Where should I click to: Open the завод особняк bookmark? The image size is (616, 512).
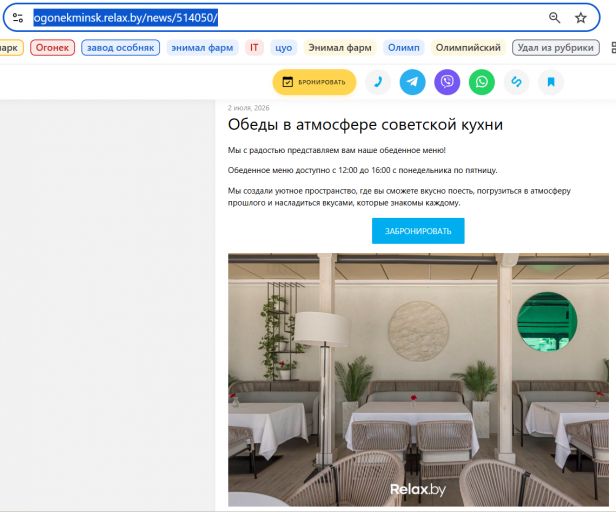(x=120, y=48)
